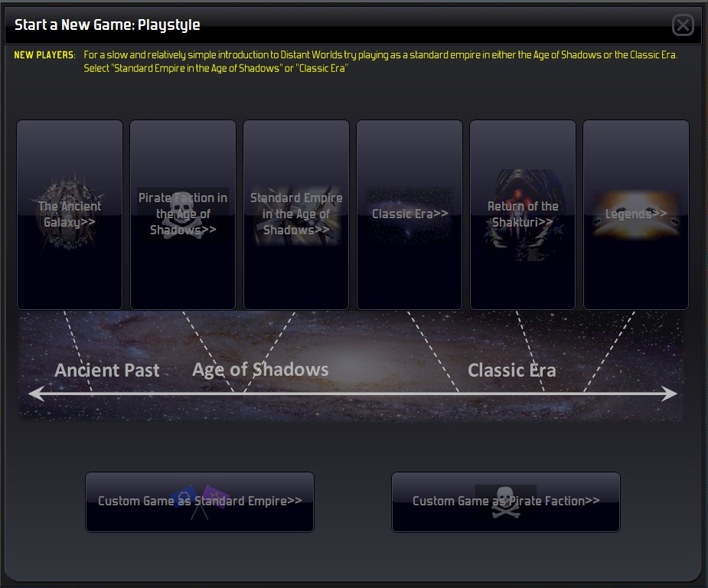This screenshot has width=708, height=588.
Task: Click the NEW PLAYERS heading text
Action: pos(44,55)
